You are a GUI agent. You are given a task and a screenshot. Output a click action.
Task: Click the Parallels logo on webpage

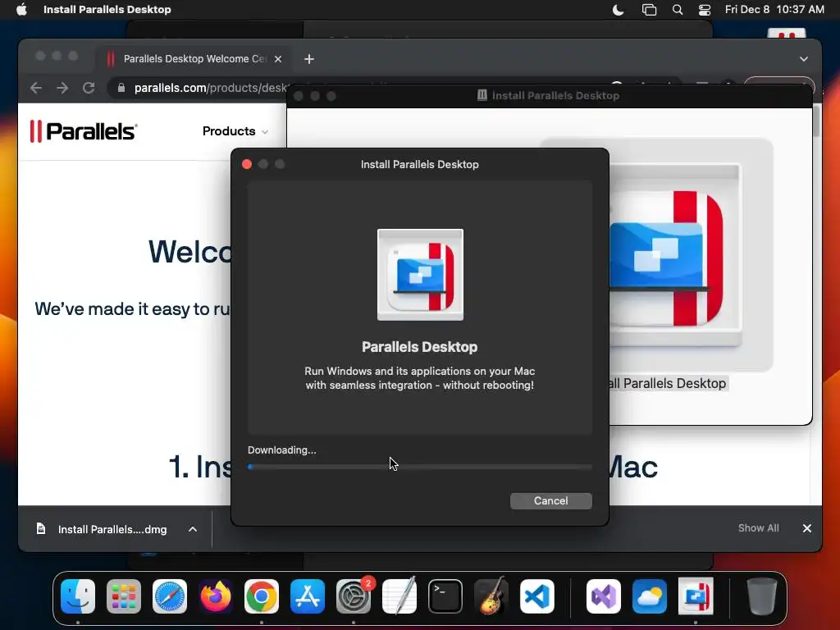coord(84,131)
